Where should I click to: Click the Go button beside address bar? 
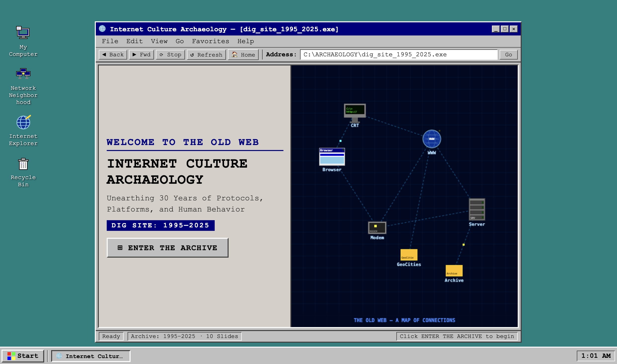(509, 55)
